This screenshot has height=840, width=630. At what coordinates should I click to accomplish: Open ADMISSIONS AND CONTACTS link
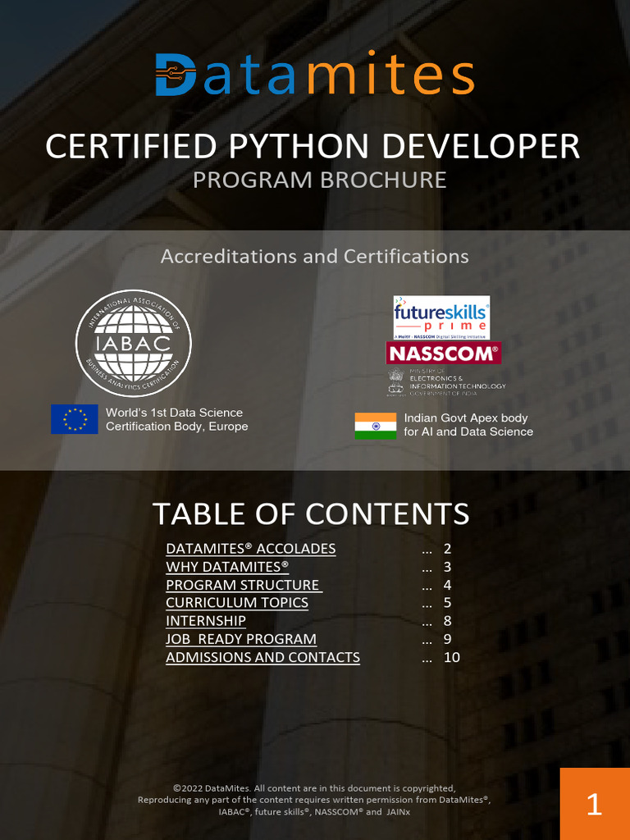[263, 657]
